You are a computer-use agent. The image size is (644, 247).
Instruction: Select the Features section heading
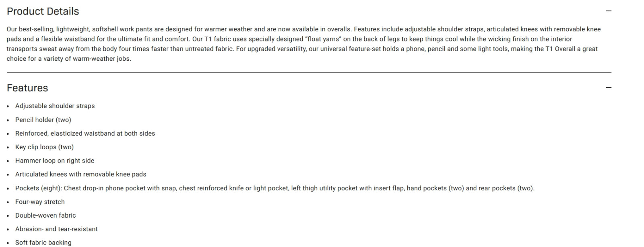(x=27, y=88)
